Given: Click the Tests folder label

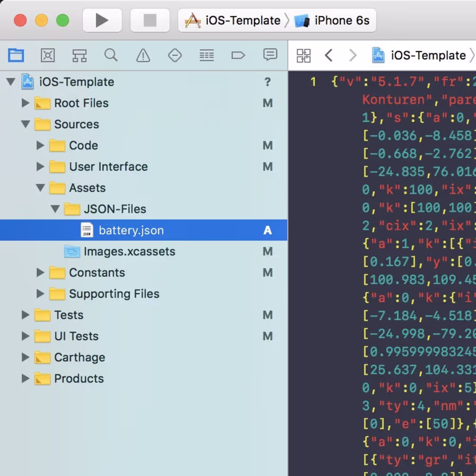Looking at the screenshot, I should click(x=69, y=315).
